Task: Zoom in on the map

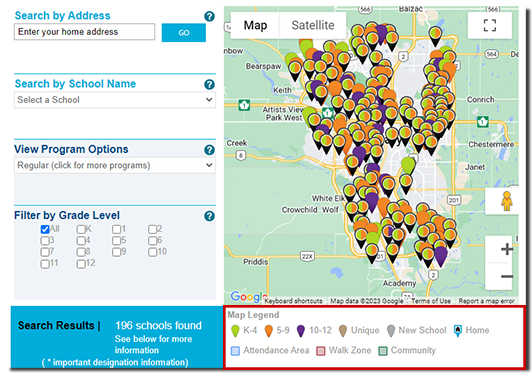Action: tap(507, 249)
